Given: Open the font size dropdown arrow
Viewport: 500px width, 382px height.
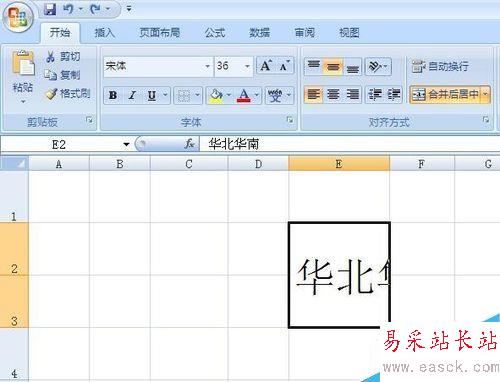Looking at the screenshot, I should [x=247, y=66].
